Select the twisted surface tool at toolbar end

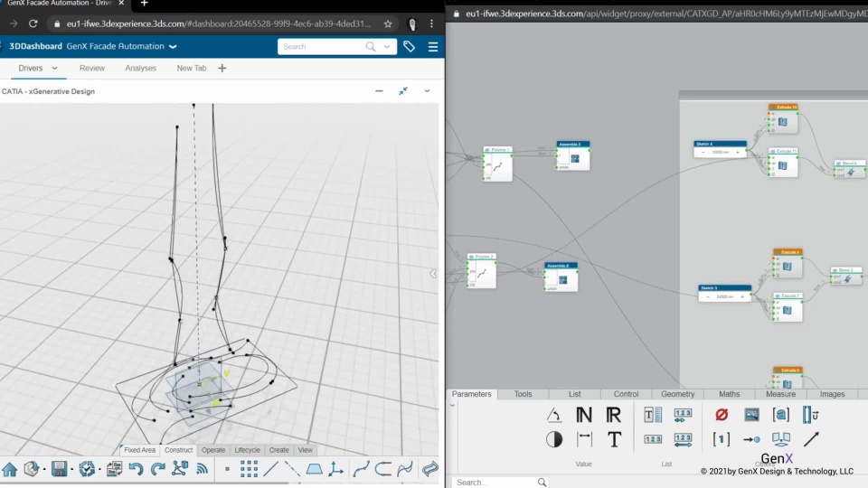coord(430,469)
